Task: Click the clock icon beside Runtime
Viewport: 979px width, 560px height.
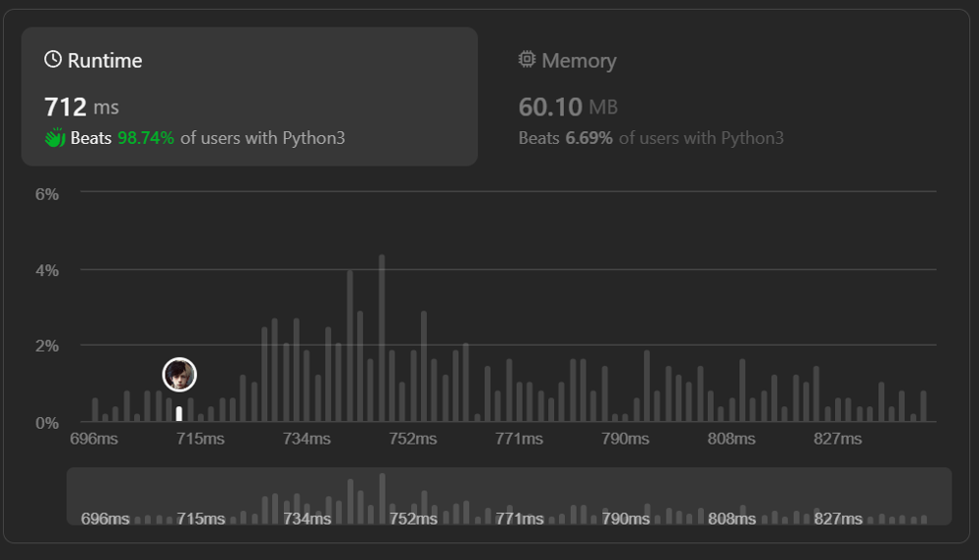Action: click(53, 60)
